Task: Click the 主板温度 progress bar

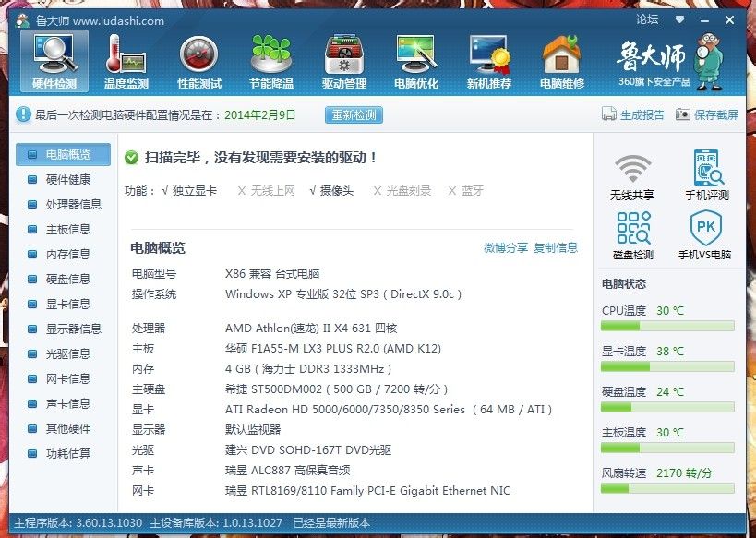Action: (667, 448)
